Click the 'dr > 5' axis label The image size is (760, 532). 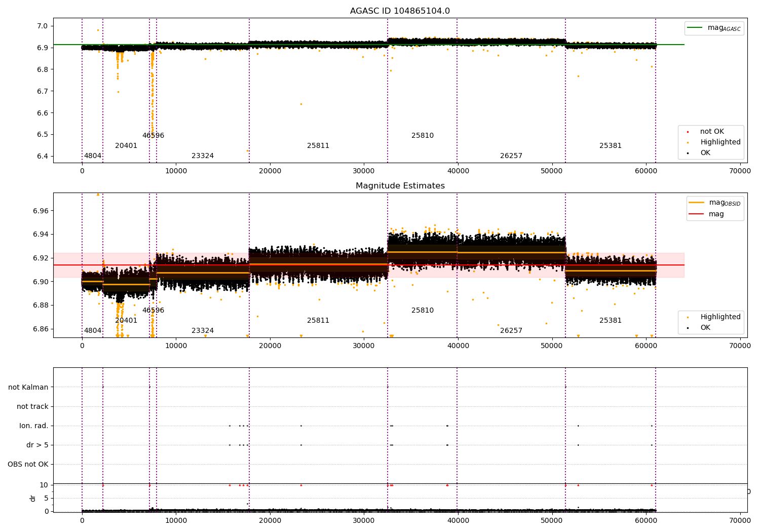click(x=37, y=445)
